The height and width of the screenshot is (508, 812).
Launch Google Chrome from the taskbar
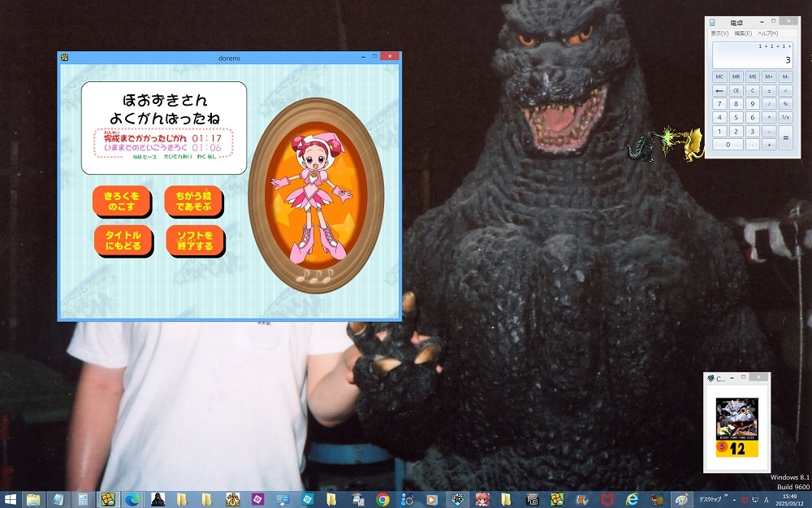pos(382,500)
